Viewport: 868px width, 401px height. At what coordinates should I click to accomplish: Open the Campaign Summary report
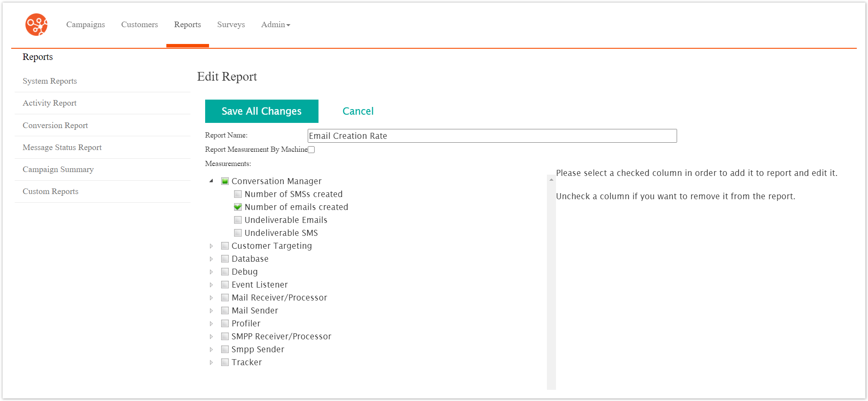[58, 169]
